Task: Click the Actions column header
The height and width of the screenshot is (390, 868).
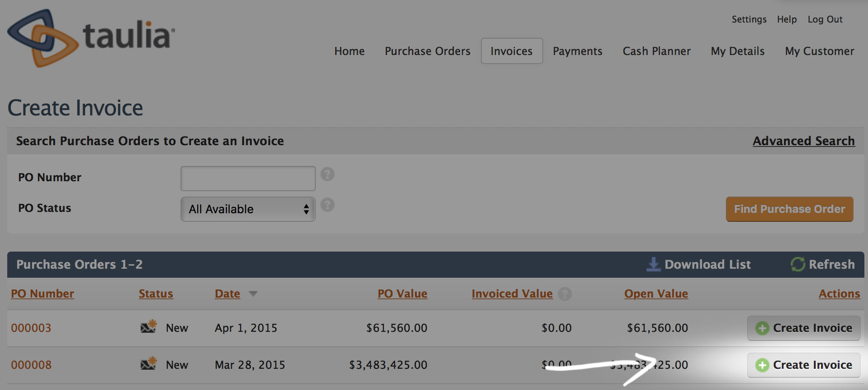Action: 840,294
